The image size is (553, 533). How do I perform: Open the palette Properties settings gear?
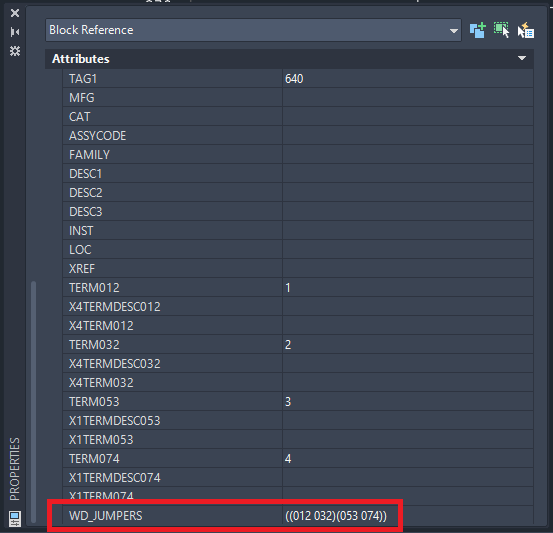tap(15, 51)
